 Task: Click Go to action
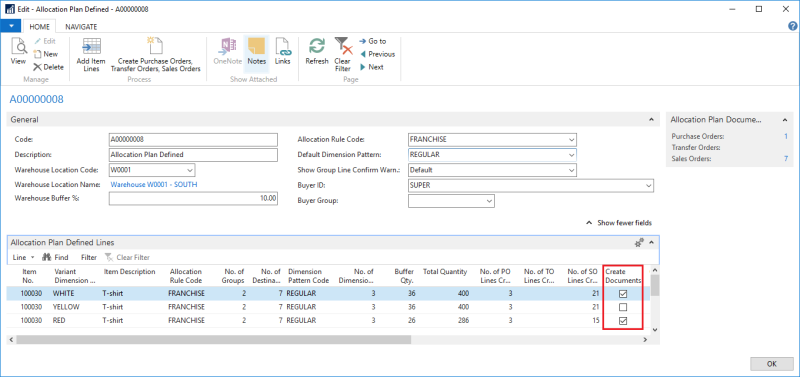[x=372, y=41]
